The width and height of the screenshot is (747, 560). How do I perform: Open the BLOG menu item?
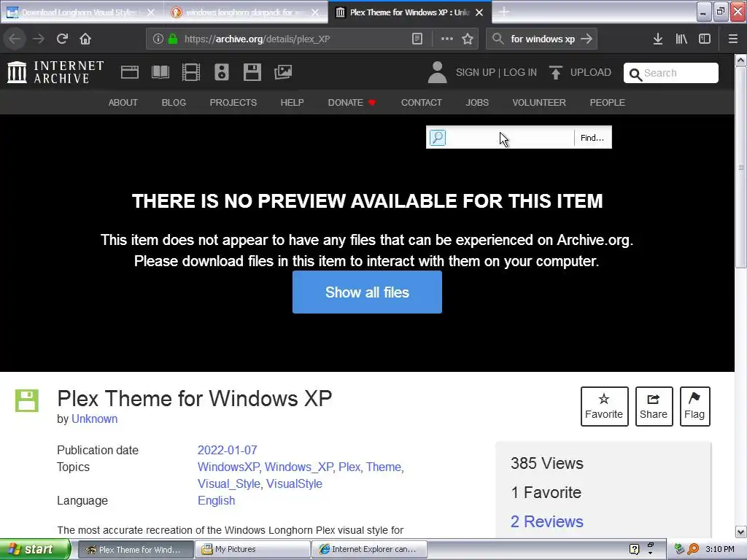click(174, 102)
